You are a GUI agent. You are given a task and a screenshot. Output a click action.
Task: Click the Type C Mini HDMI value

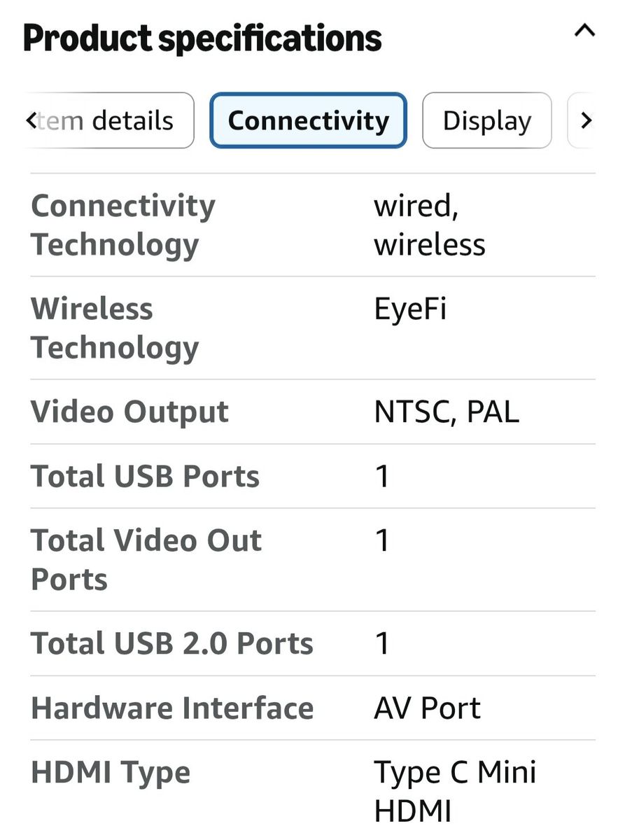455,792
